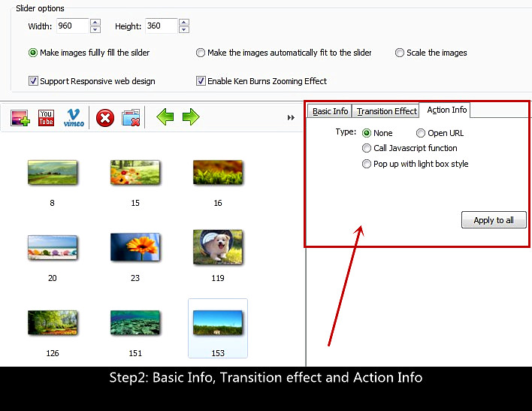
Task: Click the remove all slides icon
Action: pyautogui.click(x=131, y=118)
